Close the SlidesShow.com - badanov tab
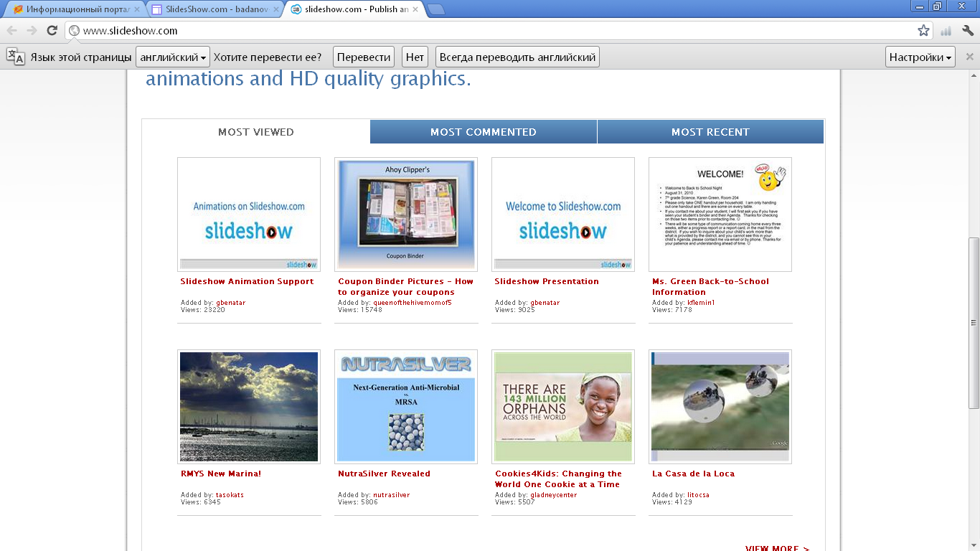This screenshot has height=551, width=980. pos(276,10)
